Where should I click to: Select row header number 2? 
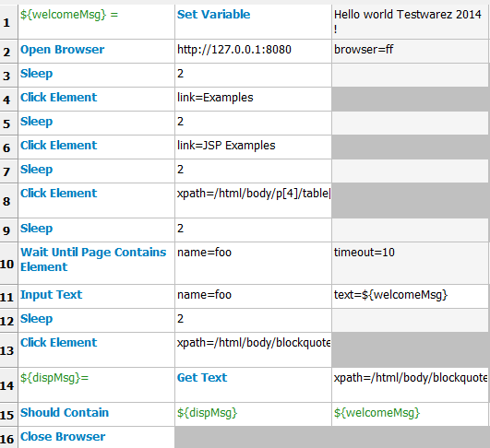8,52
